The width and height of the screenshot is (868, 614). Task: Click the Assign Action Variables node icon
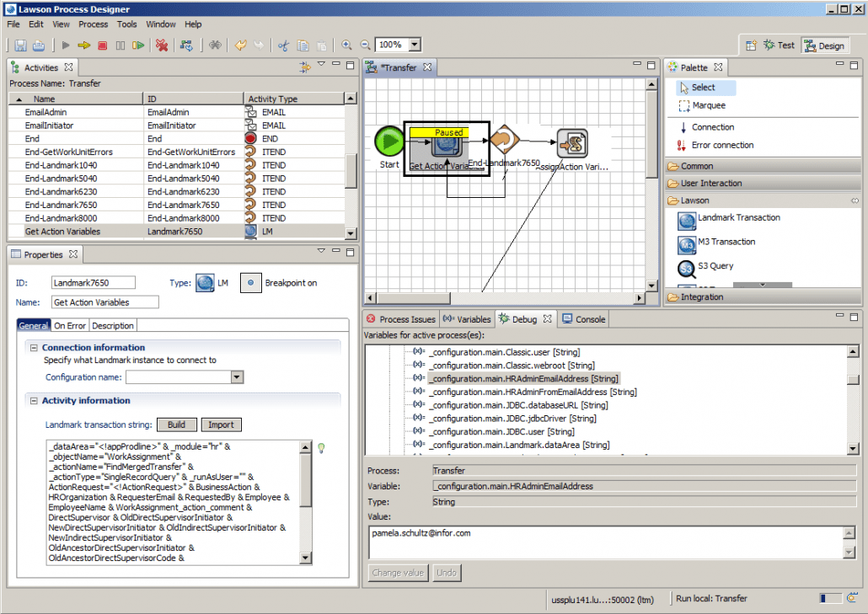click(x=572, y=144)
